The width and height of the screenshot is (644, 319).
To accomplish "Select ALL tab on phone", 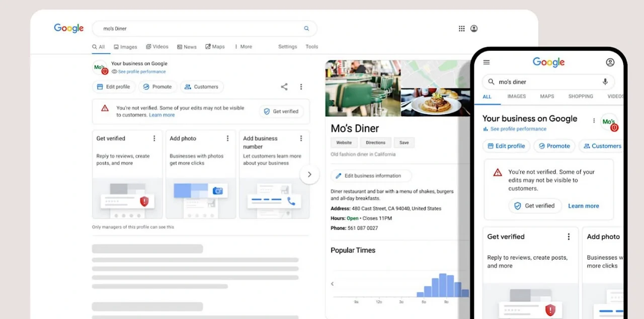I will (x=487, y=97).
